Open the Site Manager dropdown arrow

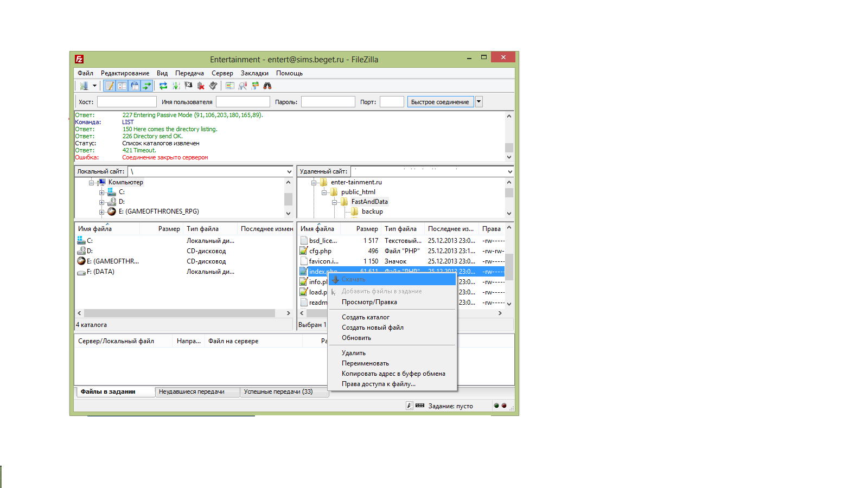(x=94, y=86)
